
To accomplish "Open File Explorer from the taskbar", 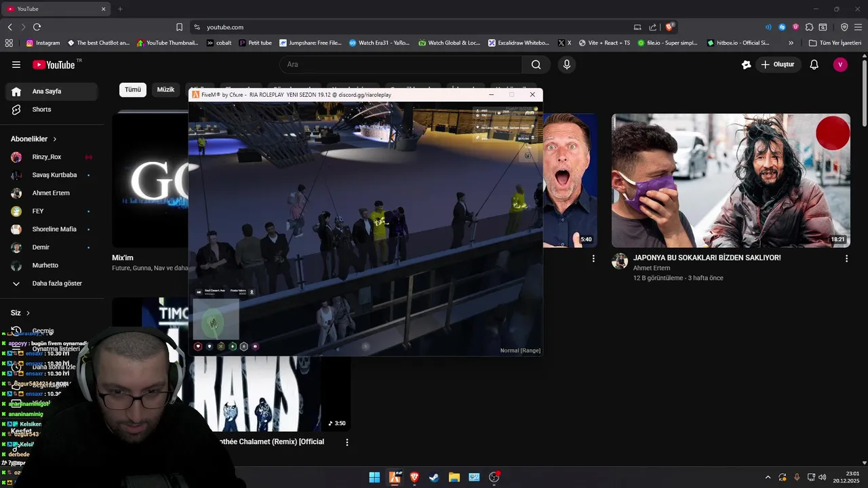I will [x=454, y=477].
